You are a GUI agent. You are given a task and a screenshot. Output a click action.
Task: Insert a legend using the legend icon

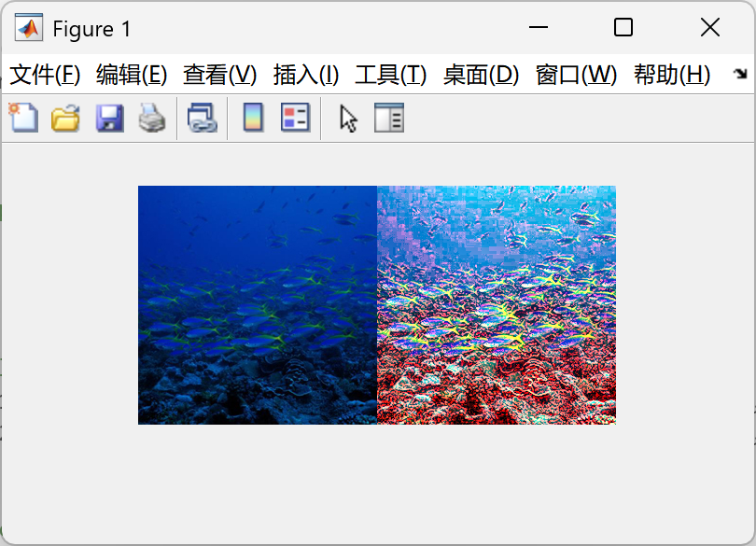tap(295, 118)
